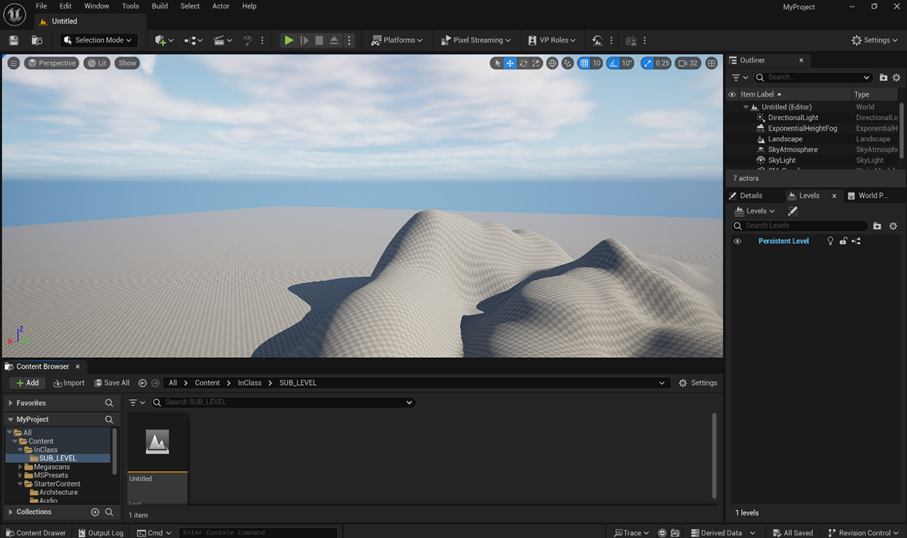
Task: Open the VP Roles dropdown
Action: pos(552,40)
